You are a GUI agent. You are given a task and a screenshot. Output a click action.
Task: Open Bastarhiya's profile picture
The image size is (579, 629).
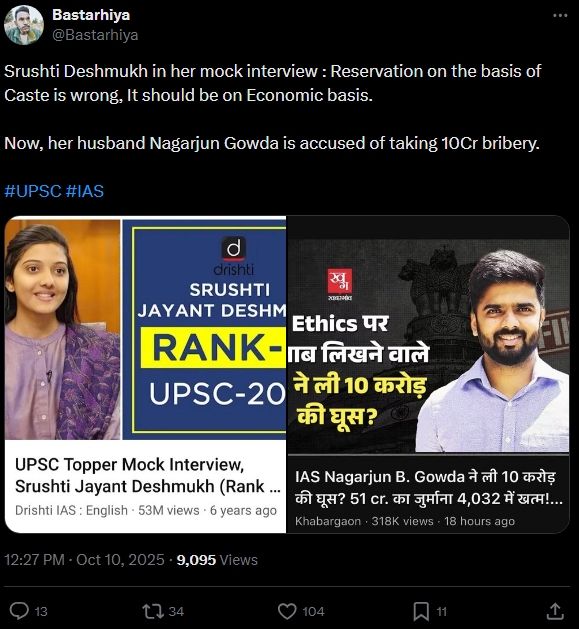coord(24,25)
